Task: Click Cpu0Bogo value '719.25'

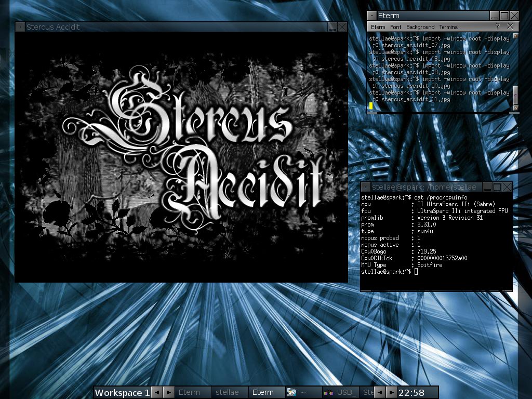Action: coord(427,251)
